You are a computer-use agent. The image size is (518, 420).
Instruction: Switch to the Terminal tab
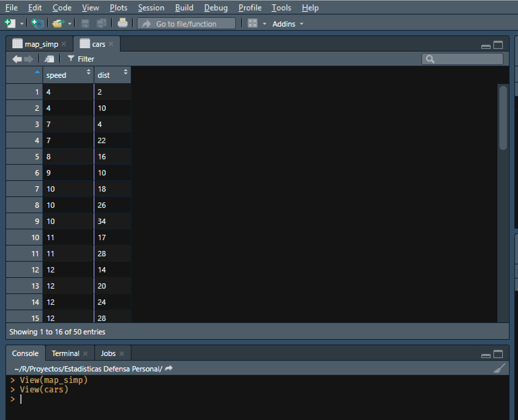pyautogui.click(x=65, y=353)
